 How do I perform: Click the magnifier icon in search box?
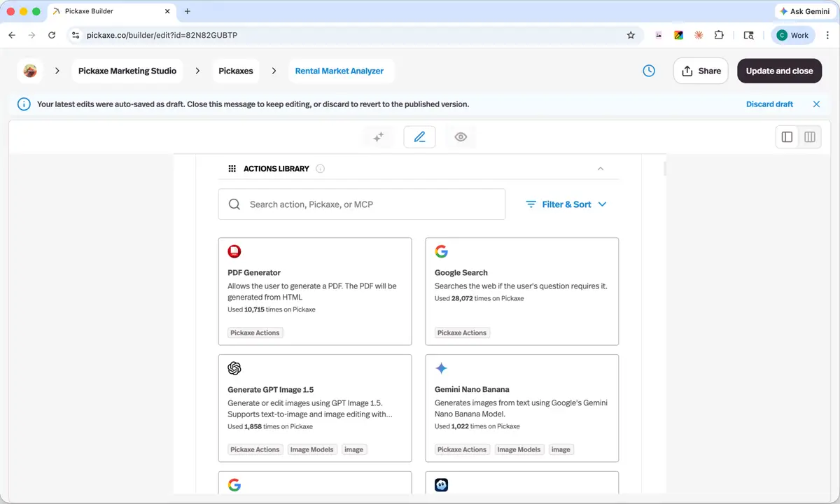234,204
